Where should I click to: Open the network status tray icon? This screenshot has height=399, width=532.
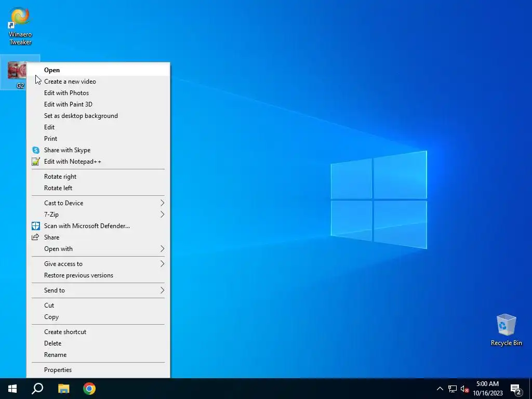pyautogui.click(x=453, y=389)
